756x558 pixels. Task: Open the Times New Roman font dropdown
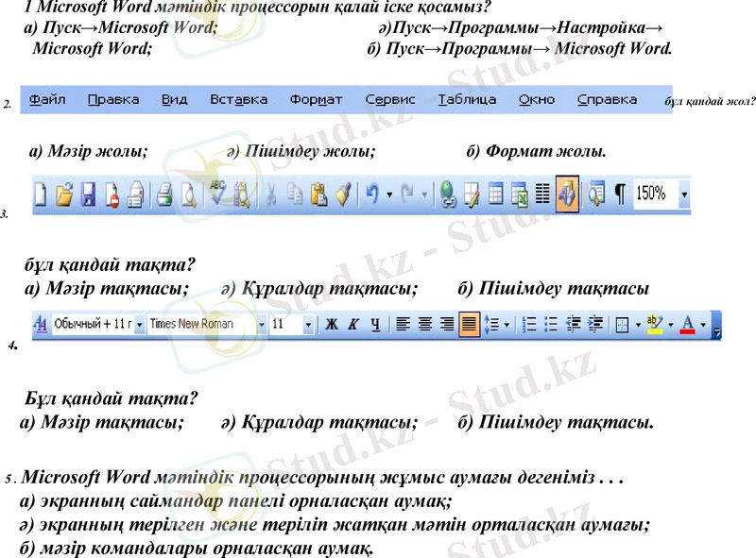point(262,325)
